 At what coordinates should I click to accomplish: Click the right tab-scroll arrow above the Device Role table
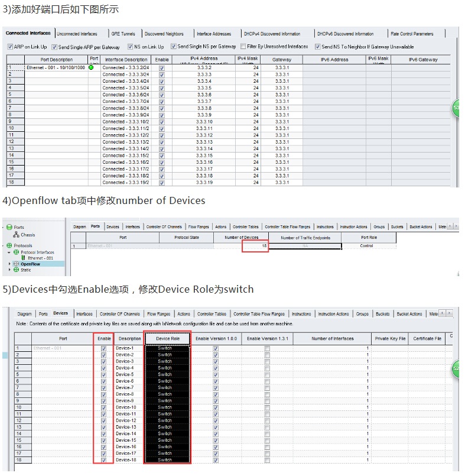[449, 313]
